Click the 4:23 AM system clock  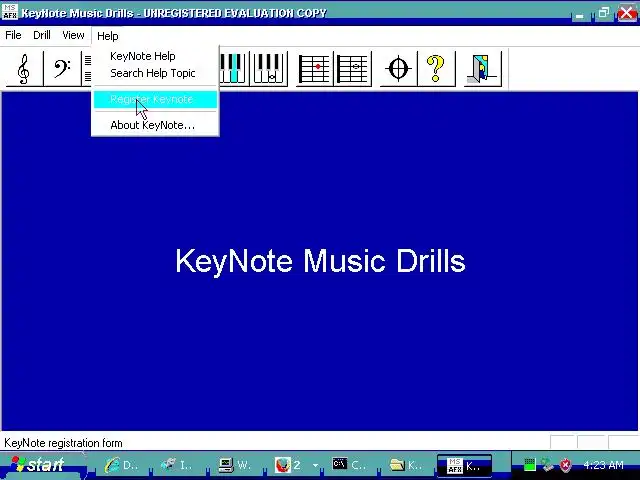(x=603, y=465)
